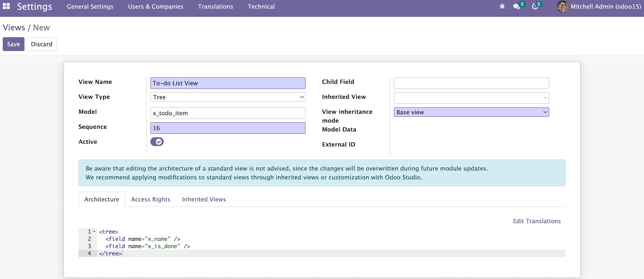Image resolution: width=644 pixels, height=279 pixels.
Task: Switch to the Access Rights tab
Action: [x=151, y=199]
